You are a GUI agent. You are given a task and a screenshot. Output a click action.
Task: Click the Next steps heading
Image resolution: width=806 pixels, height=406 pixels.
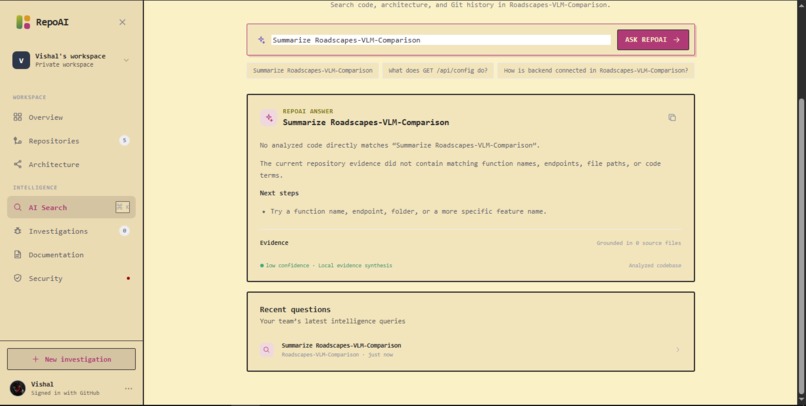pos(279,193)
